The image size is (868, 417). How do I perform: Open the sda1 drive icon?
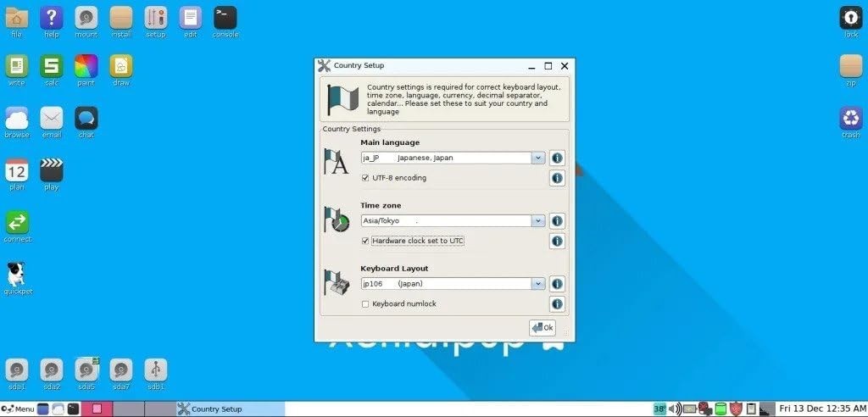click(x=17, y=370)
